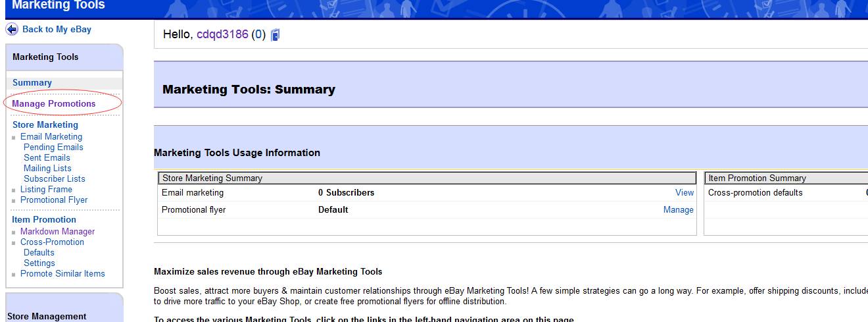Open the Sent Emails link
868x322 pixels.
[x=47, y=157]
